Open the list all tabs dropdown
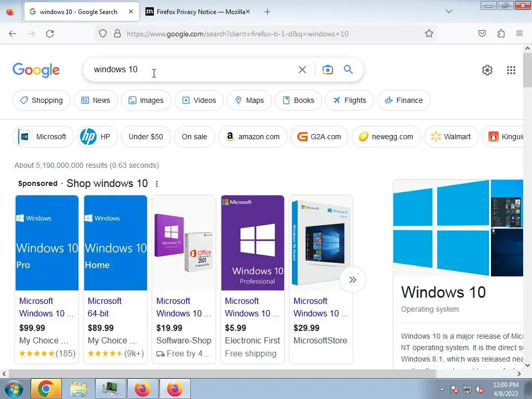532x399 pixels. (448, 12)
